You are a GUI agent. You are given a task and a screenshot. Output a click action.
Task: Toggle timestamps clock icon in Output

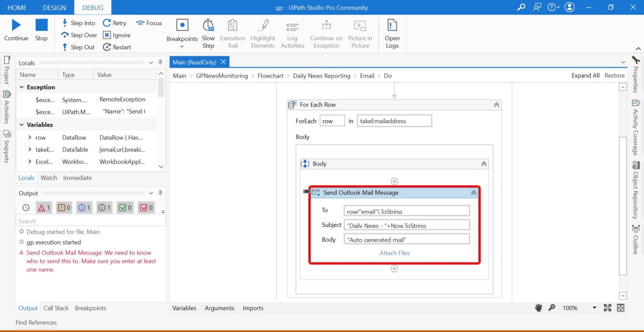[x=26, y=207]
